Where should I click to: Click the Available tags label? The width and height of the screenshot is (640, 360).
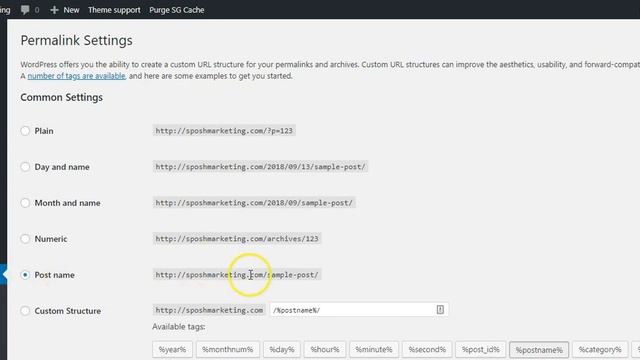[x=179, y=327]
